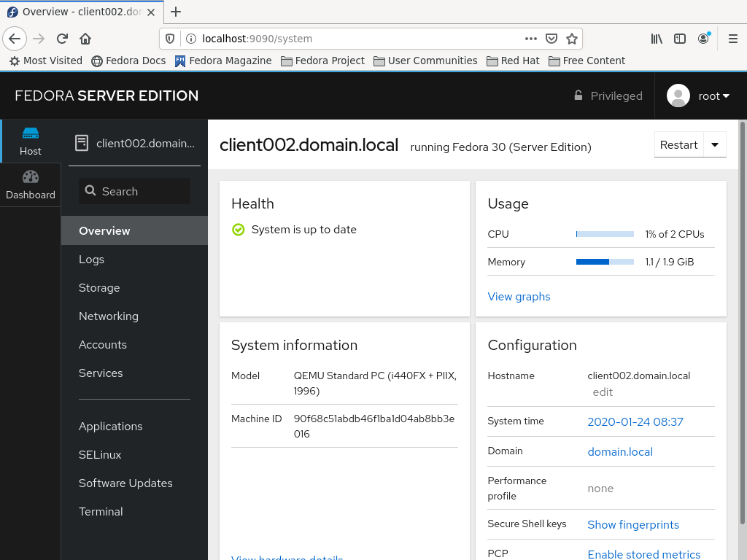Click Privileged status label
747x560 pixels.
pos(616,96)
